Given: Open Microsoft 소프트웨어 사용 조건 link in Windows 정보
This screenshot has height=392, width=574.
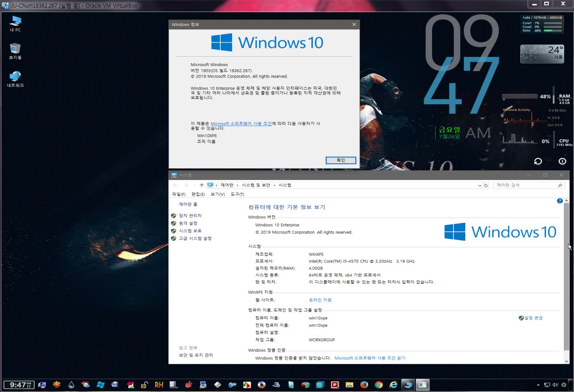Looking at the screenshot, I should tap(241, 124).
